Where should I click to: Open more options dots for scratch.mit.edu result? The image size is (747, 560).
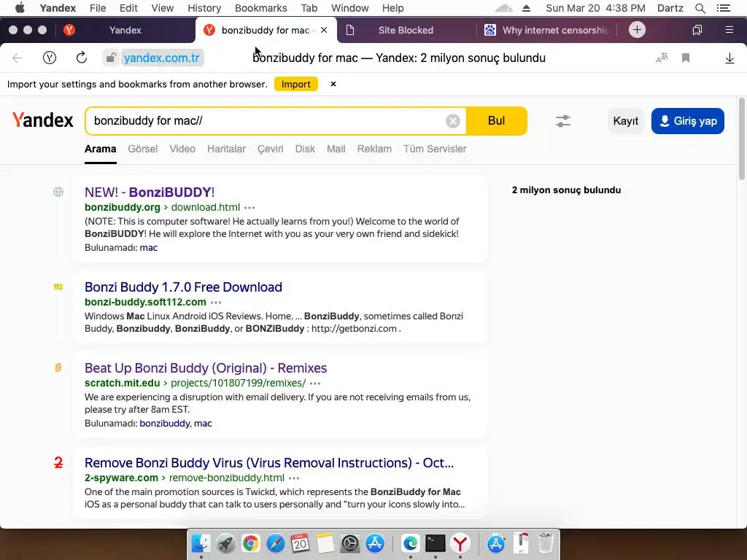click(315, 384)
